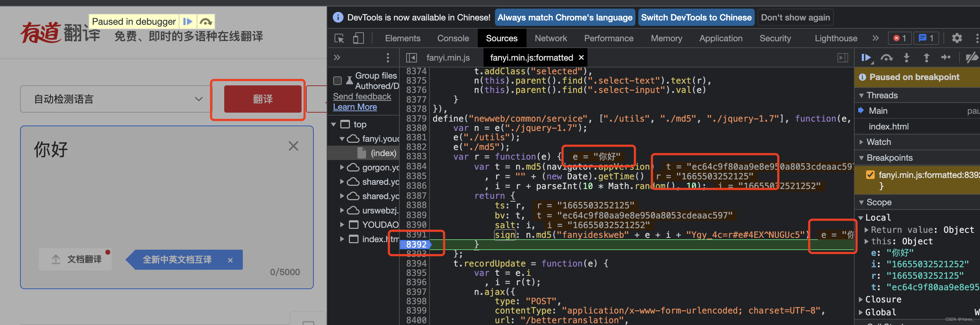Clear the 你好 input text

pyautogui.click(x=293, y=146)
